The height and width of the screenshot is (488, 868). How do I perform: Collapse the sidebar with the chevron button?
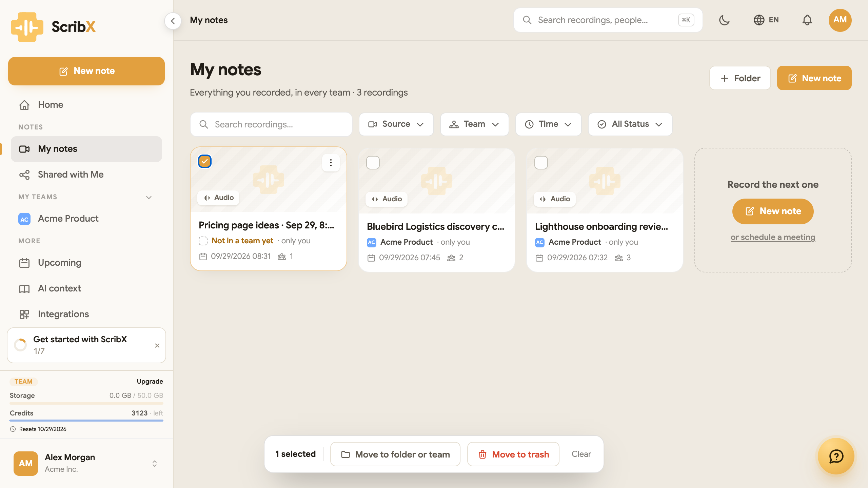click(173, 21)
